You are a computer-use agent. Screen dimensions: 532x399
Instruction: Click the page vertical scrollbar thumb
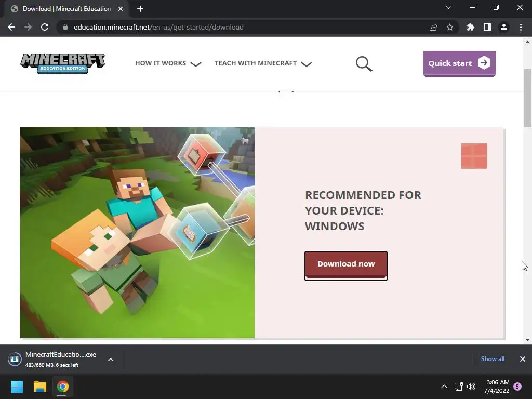(527, 98)
